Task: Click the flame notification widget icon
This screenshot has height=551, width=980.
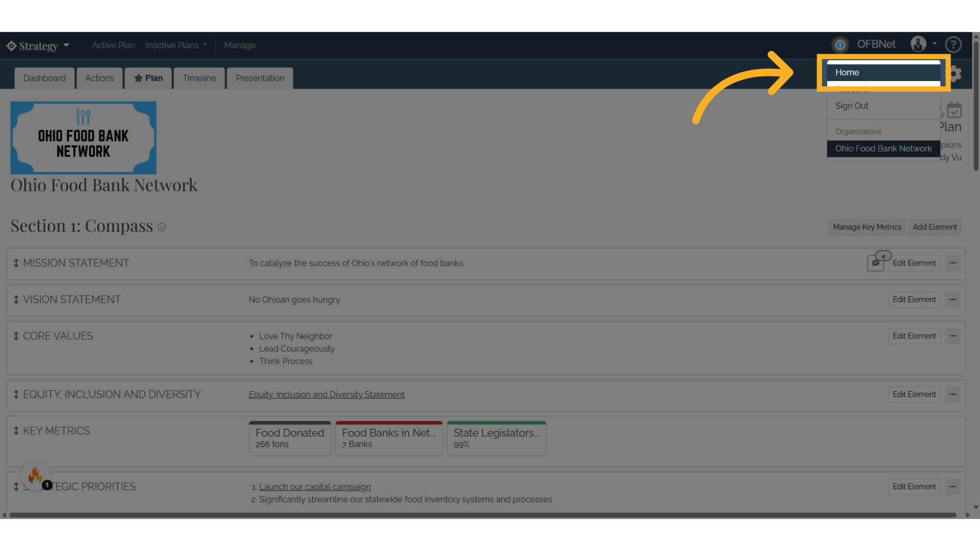Action: tap(35, 475)
